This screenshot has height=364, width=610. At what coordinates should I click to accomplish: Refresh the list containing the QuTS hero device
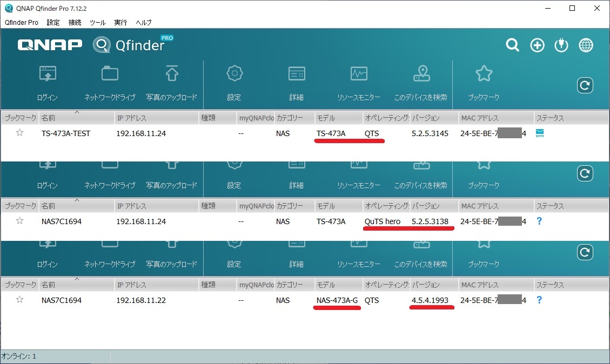coord(585,173)
